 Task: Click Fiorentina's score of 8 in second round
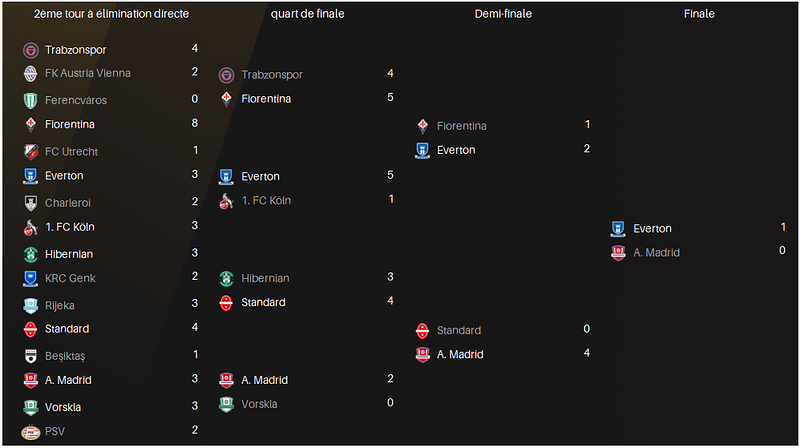click(194, 124)
